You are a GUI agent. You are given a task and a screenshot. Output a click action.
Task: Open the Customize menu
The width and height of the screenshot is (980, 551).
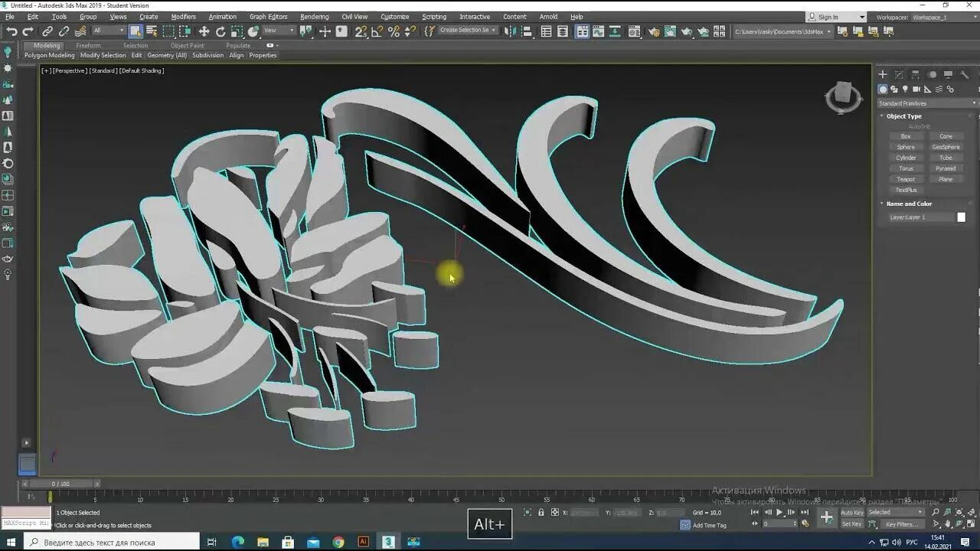point(394,17)
